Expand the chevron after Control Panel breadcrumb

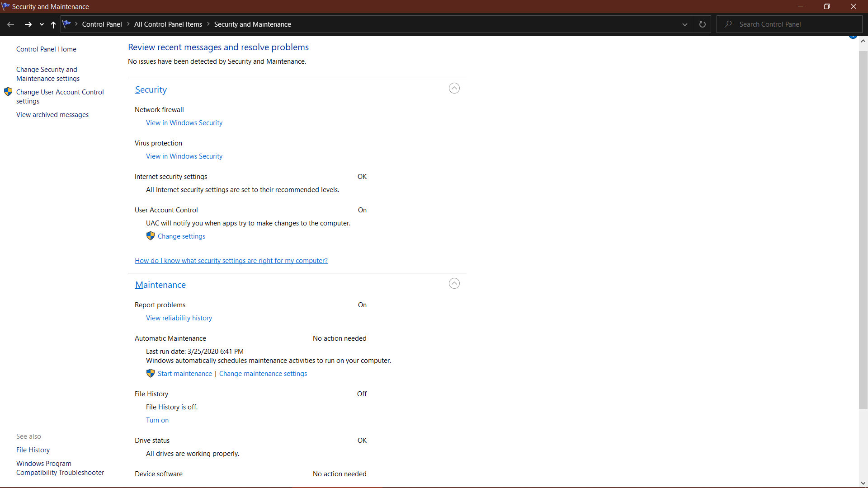[x=128, y=24]
